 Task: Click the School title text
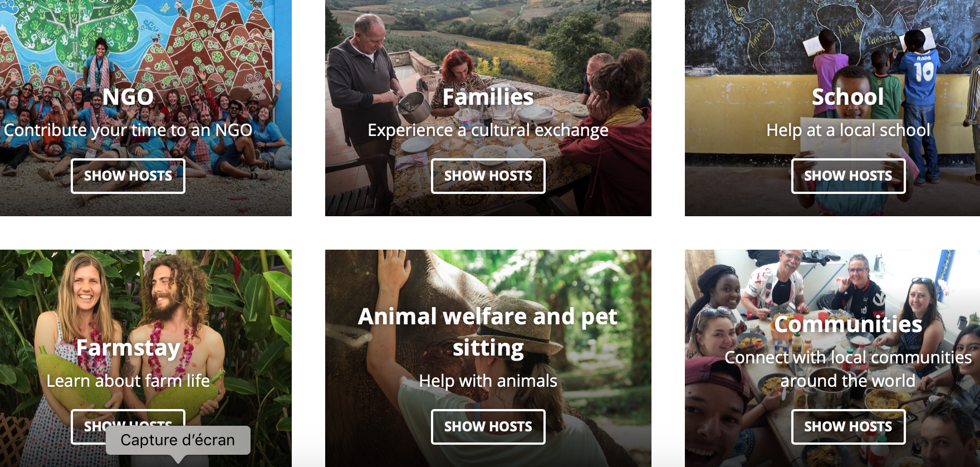tap(848, 97)
